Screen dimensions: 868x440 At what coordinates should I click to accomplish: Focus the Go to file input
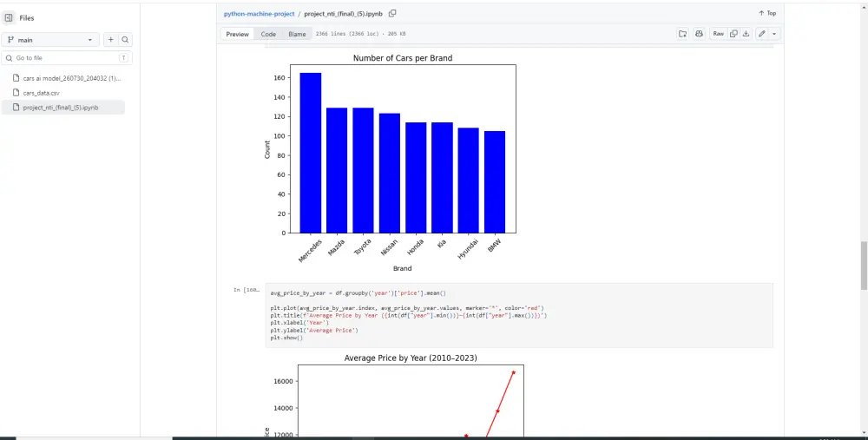coord(67,57)
